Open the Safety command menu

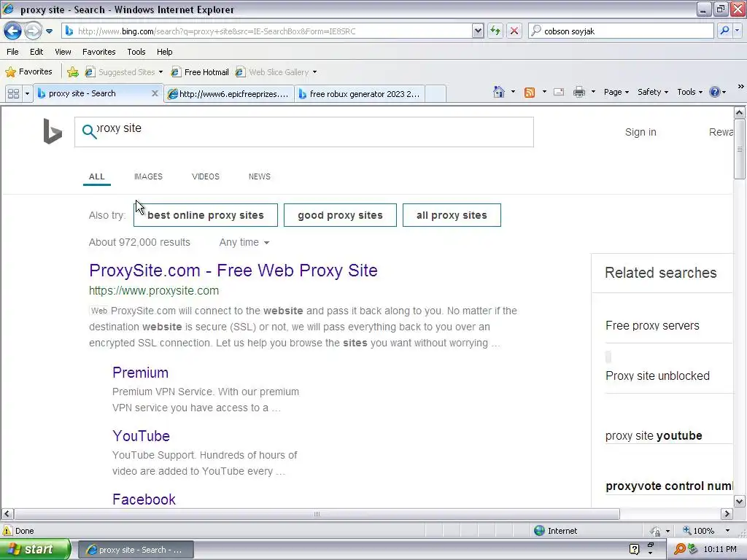pos(653,92)
